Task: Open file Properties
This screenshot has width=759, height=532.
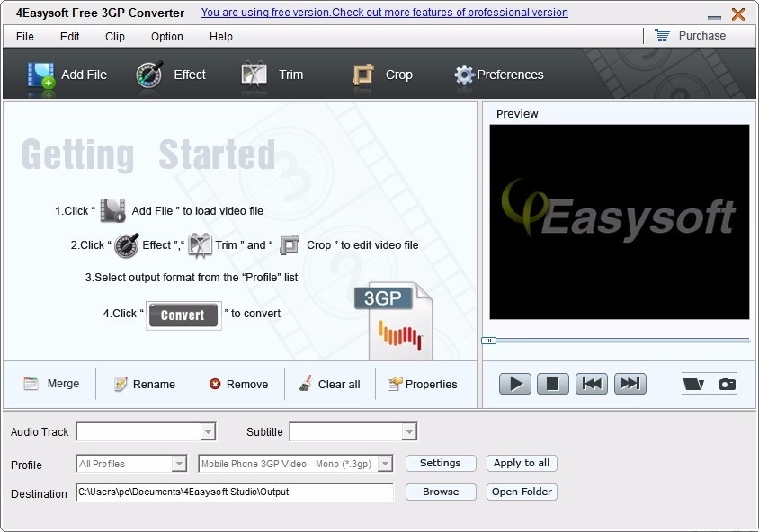Action: (x=422, y=384)
